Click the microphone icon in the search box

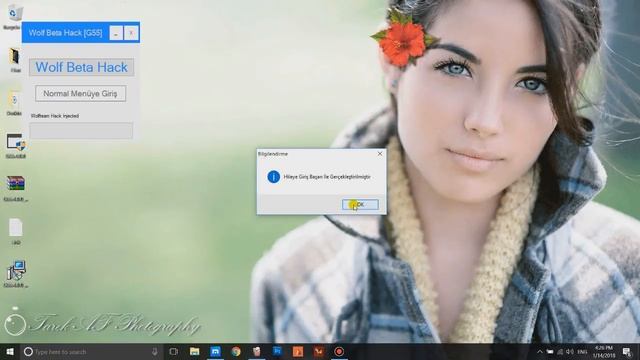click(155, 351)
